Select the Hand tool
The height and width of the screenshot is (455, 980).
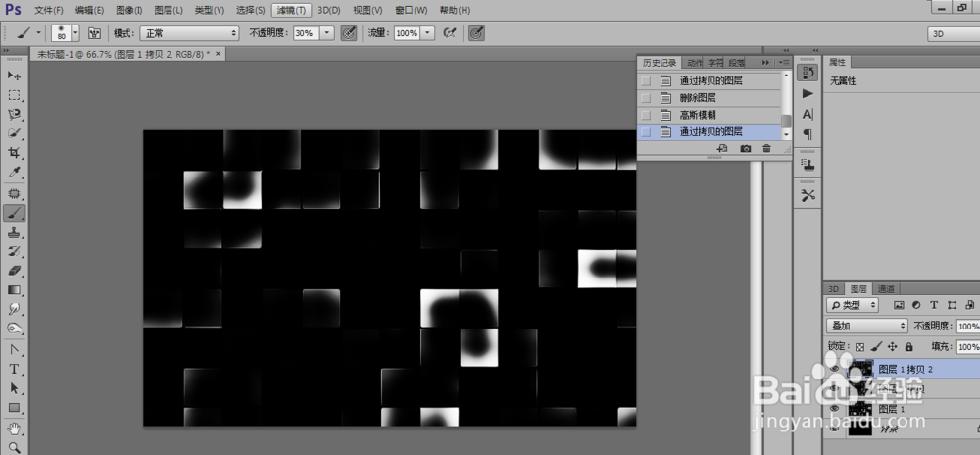pos(14,429)
